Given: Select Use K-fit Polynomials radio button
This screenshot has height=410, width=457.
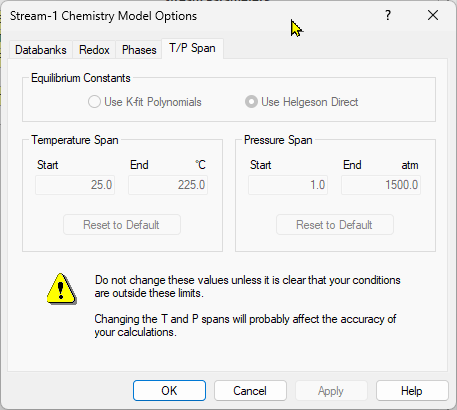Looking at the screenshot, I should tap(94, 102).
